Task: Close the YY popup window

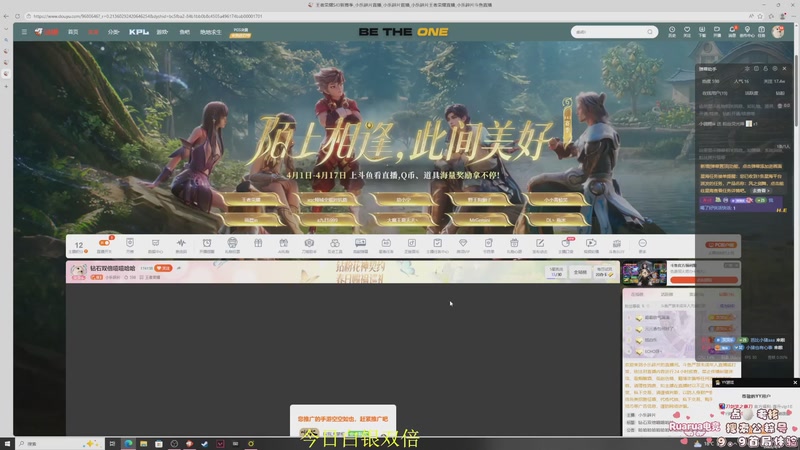Action: point(795,382)
